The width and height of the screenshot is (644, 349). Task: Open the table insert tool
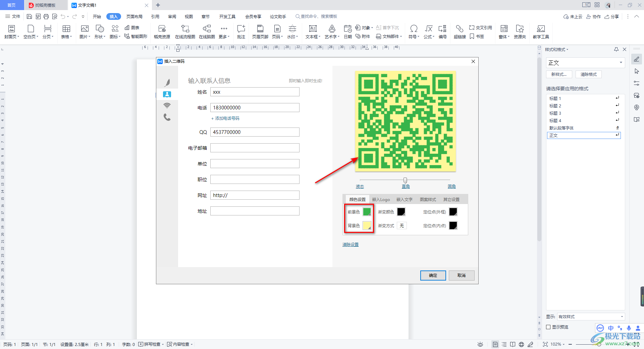[66, 32]
